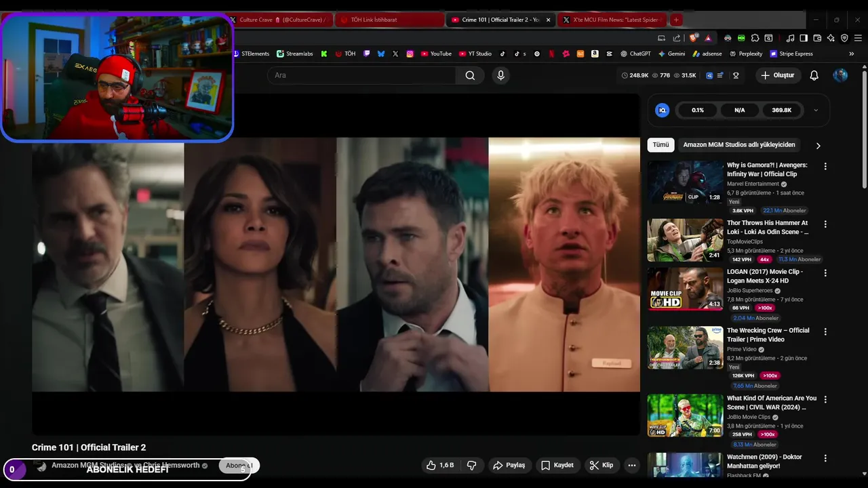Open Brave Shields lion icon
Screen dimensions: 868x488
693,38
